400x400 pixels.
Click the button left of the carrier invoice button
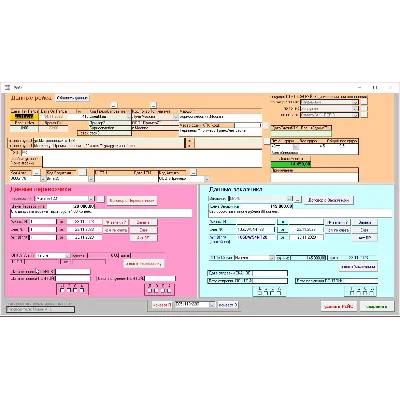pos(115,230)
